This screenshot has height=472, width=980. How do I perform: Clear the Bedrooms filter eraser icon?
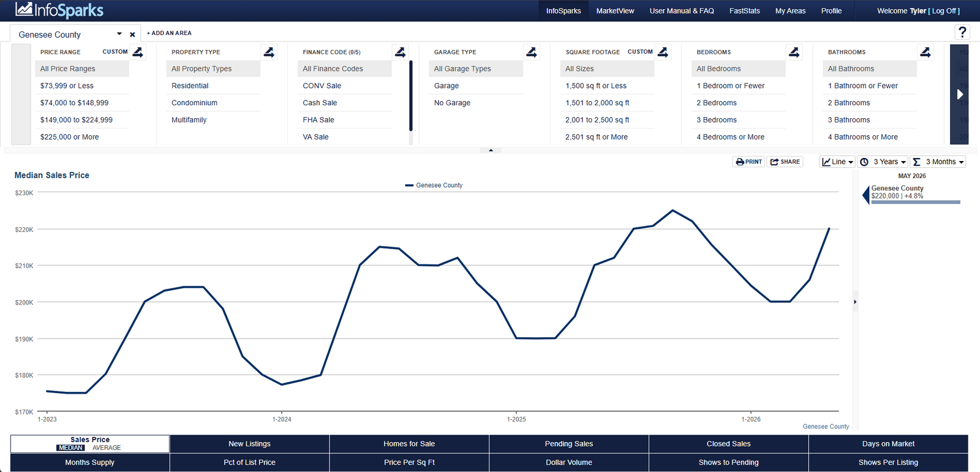(x=794, y=52)
